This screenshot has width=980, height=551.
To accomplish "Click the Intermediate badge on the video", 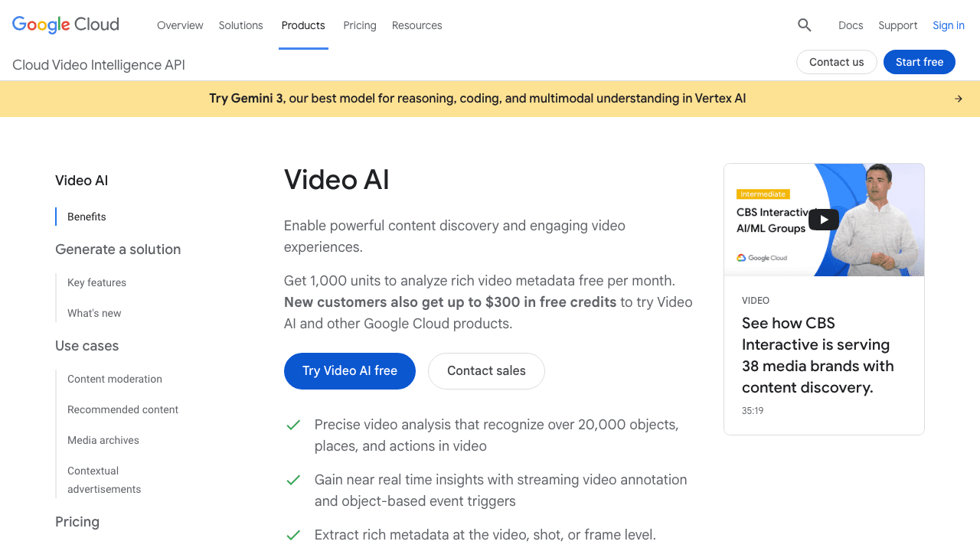I will 763,194.
